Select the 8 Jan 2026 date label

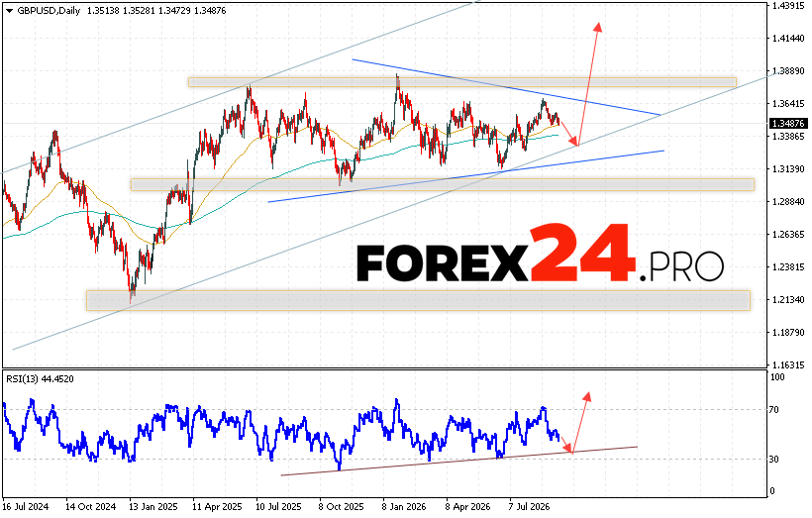[x=404, y=506]
